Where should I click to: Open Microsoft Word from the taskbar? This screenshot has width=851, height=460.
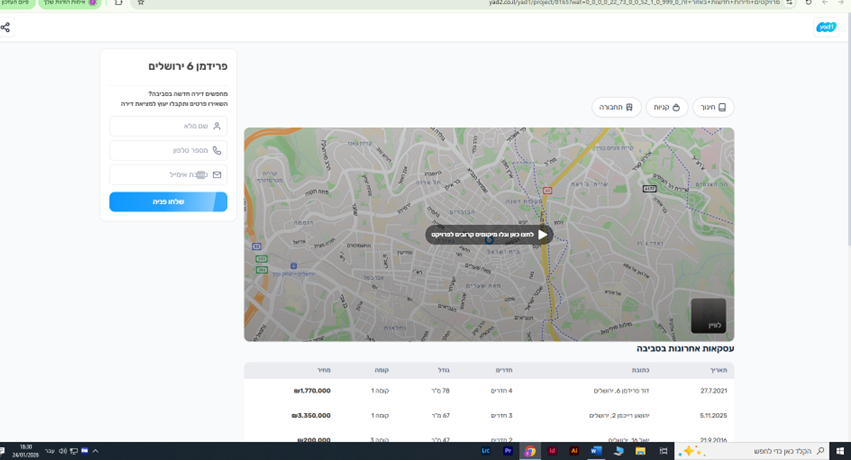(x=595, y=451)
